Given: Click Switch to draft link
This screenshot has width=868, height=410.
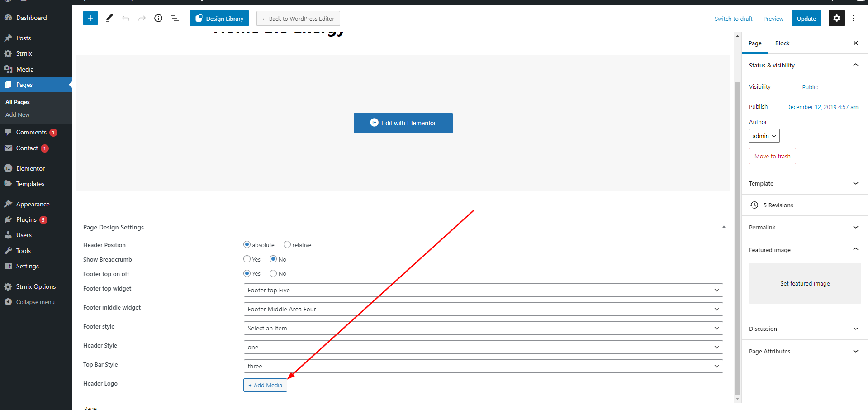Looking at the screenshot, I should click(734, 19).
